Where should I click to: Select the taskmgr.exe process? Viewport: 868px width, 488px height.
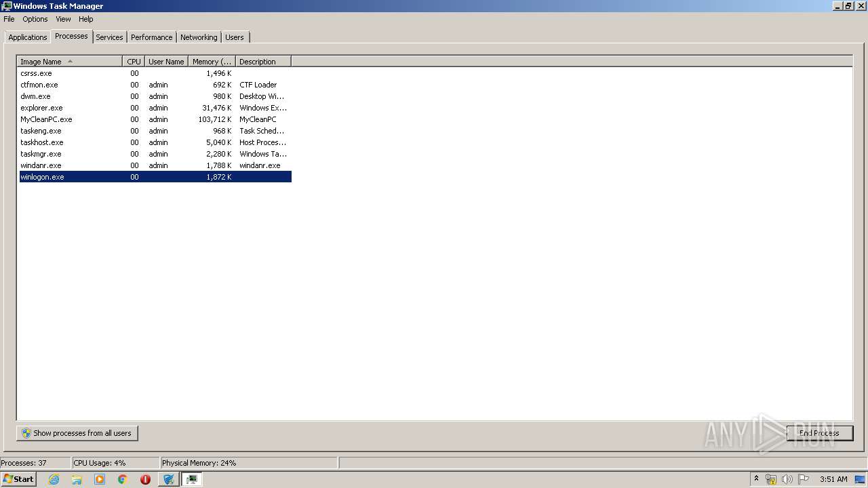point(155,154)
